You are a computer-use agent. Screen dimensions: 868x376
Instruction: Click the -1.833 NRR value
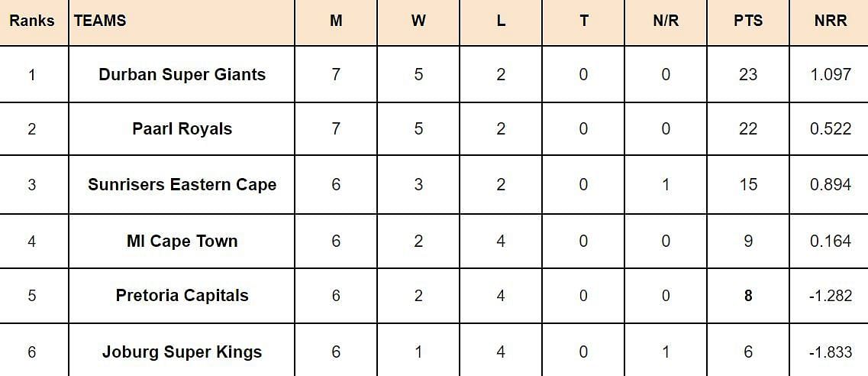click(x=829, y=352)
